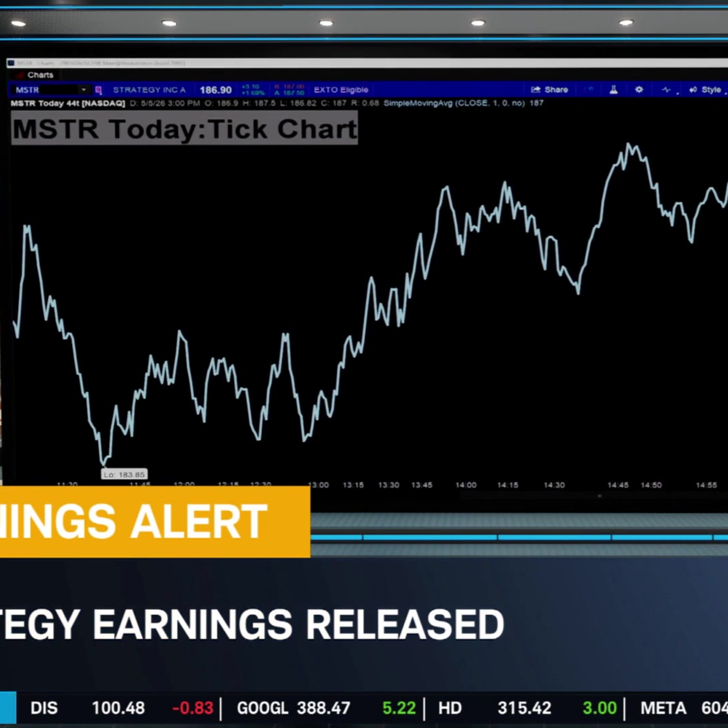This screenshot has width=728, height=728.
Task: Click the DIS price 100.48
Action: [118, 708]
